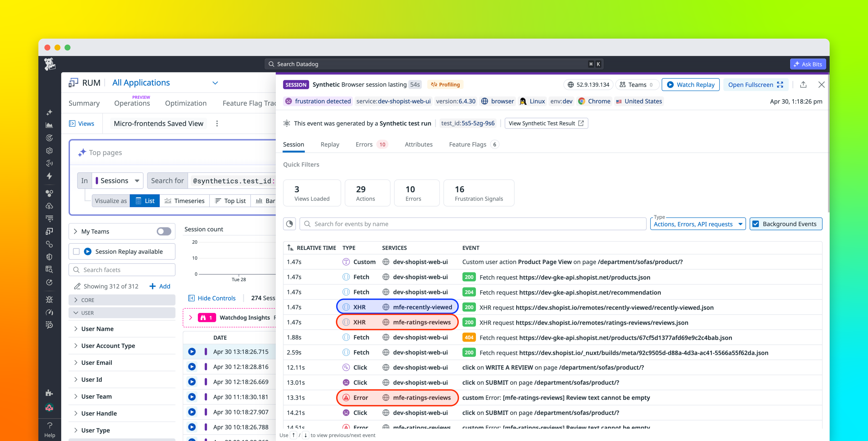The height and width of the screenshot is (441, 868).
Task: Open the bug icon in left sidebar
Action: click(49, 299)
